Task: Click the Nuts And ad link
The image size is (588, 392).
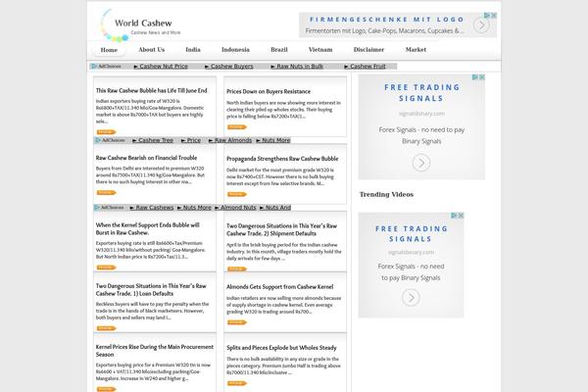Action: point(275,208)
